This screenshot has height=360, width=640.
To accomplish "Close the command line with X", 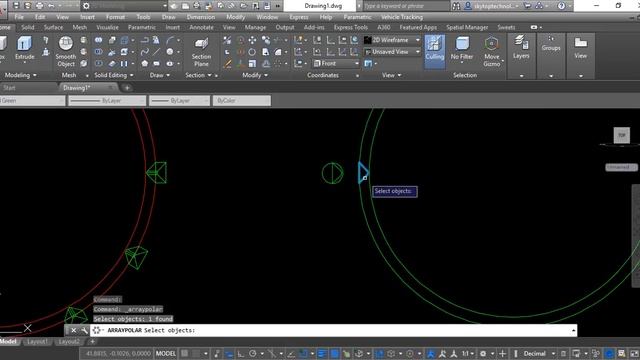I will tap(73, 330).
